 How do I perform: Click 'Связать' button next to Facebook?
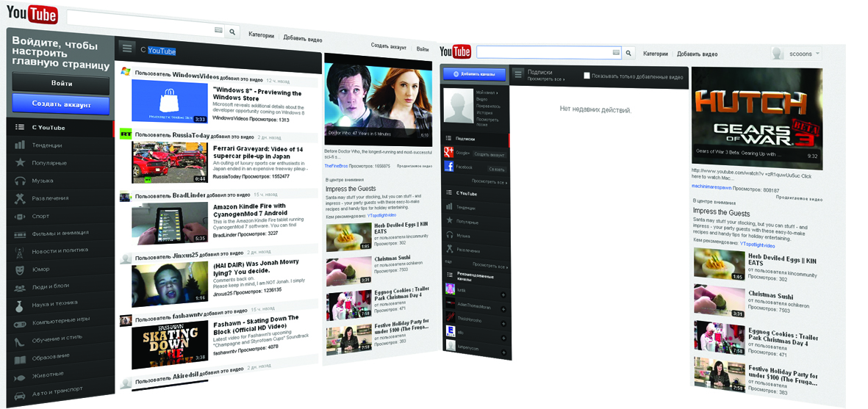tap(497, 168)
